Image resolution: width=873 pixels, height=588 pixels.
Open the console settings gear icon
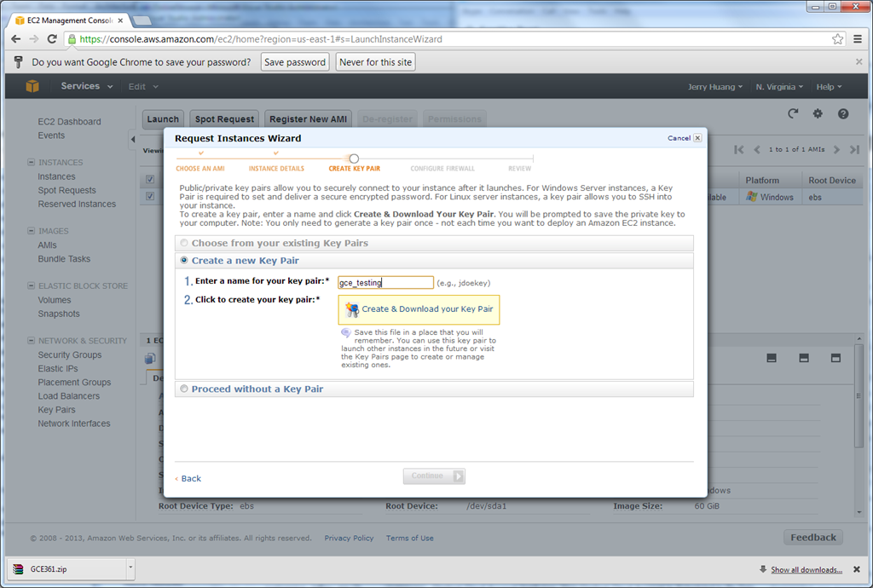(818, 113)
